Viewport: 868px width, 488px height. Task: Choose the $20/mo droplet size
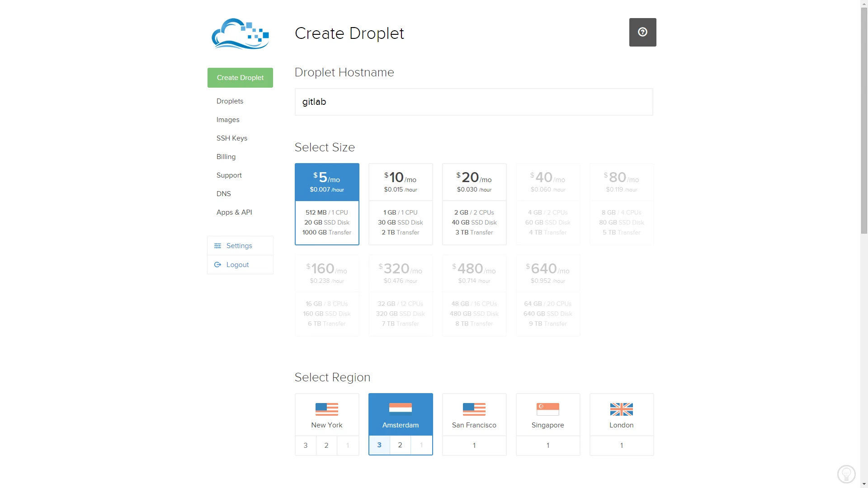(x=474, y=204)
